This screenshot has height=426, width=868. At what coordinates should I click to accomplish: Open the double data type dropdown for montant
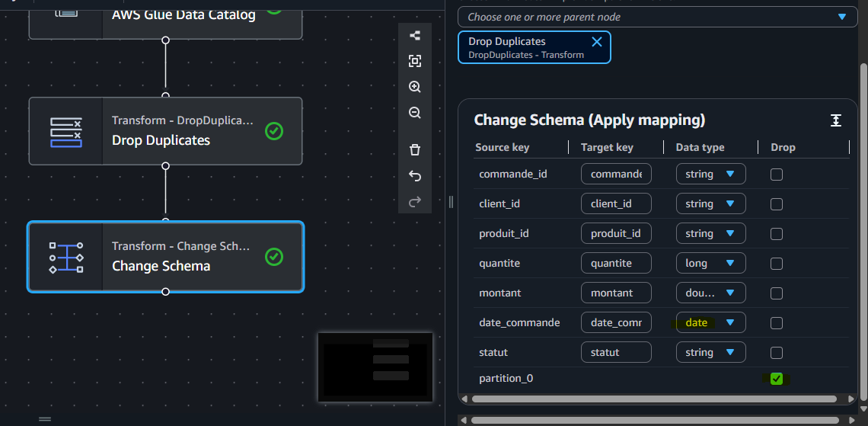click(x=711, y=293)
